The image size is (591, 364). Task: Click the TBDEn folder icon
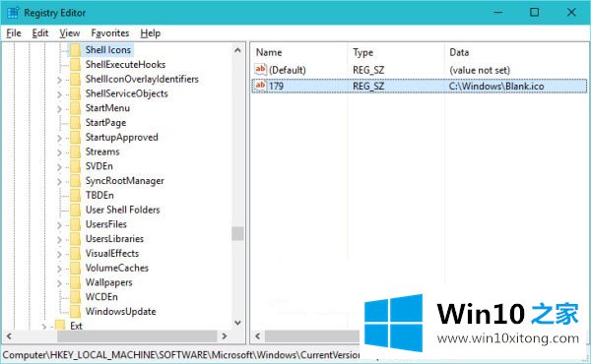coord(76,196)
